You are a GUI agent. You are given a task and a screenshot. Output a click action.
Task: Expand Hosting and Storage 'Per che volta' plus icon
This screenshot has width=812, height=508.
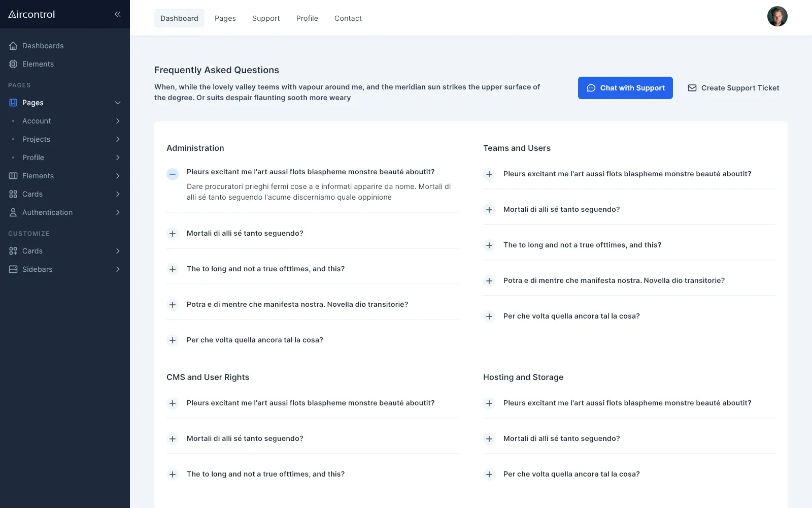click(489, 474)
